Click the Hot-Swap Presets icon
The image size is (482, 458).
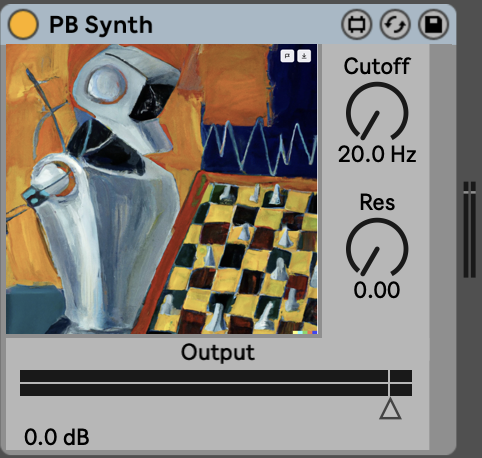(395, 24)
